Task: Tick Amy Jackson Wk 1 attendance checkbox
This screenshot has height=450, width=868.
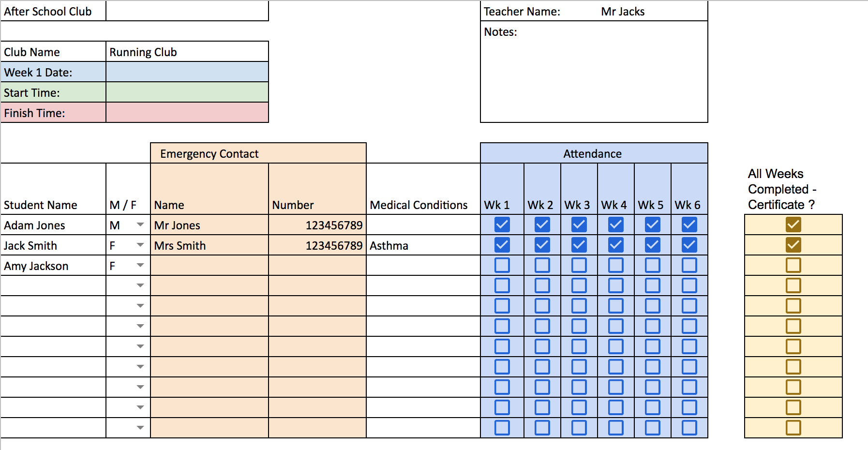Action: coord(502,265)
